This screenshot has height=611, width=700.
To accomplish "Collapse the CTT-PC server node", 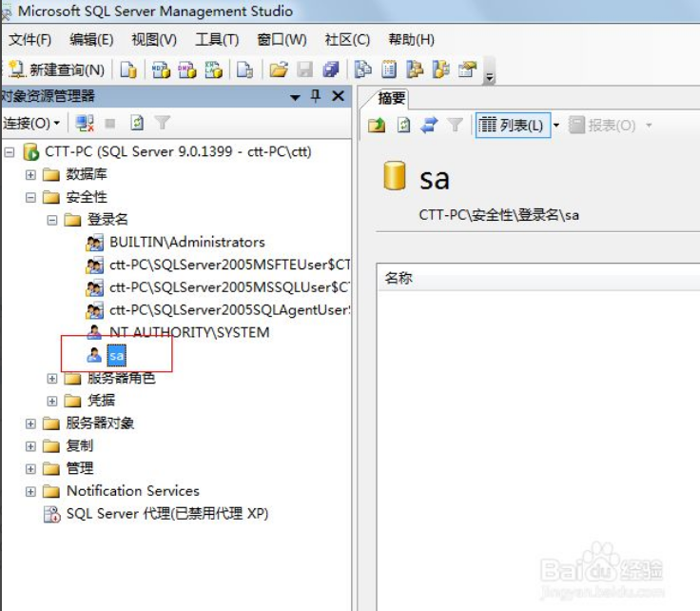I will (10, 152).
